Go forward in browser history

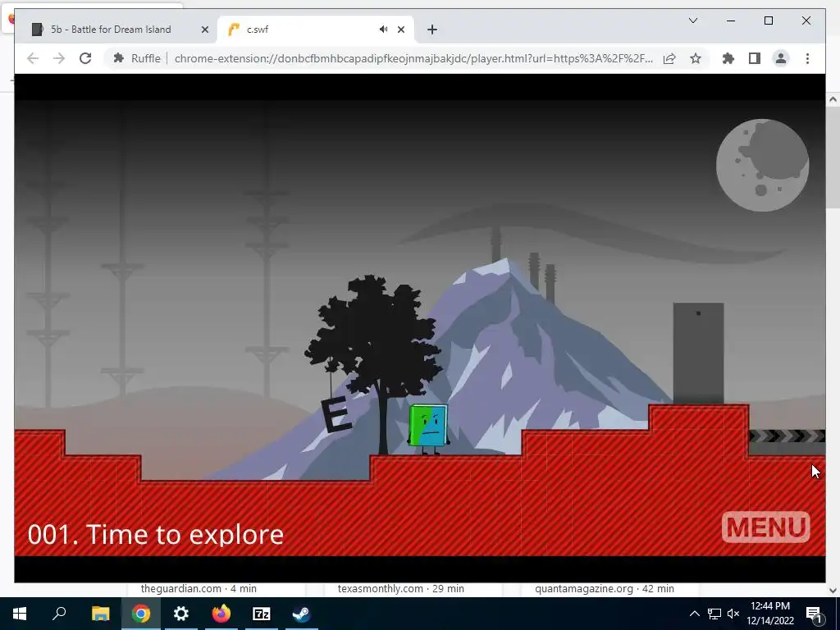tap(59, 58)
